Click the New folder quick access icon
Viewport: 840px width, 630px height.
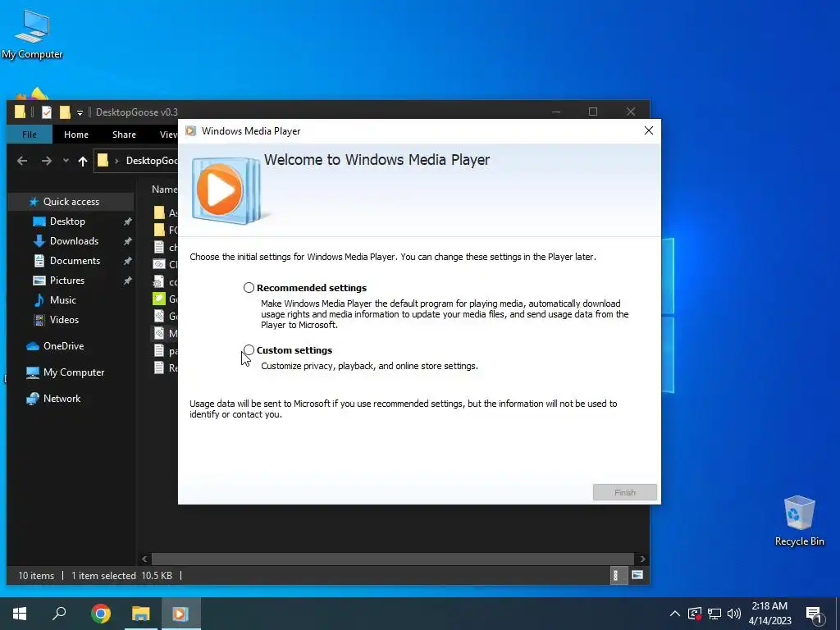pyautogui.click(x=65, y=112)
